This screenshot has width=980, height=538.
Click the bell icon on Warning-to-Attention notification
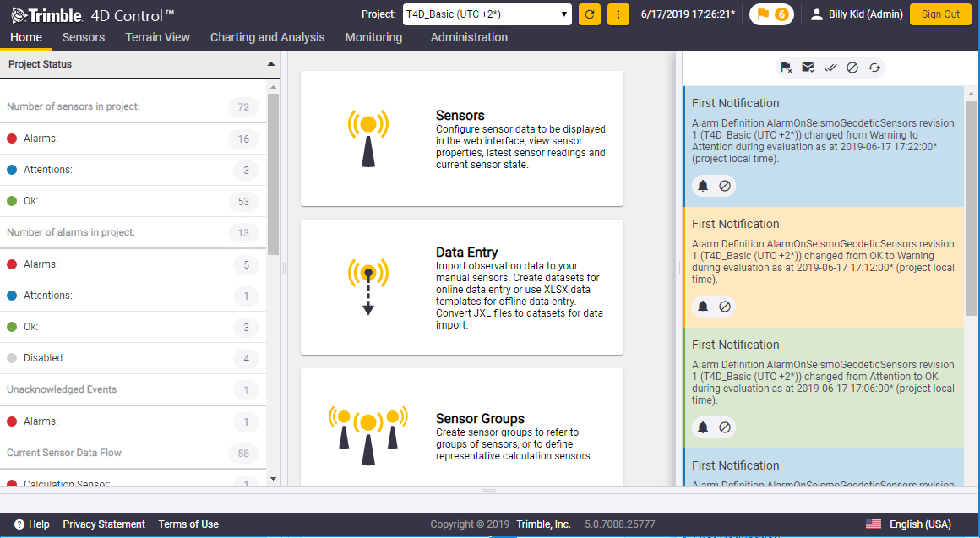click(703, 186)
